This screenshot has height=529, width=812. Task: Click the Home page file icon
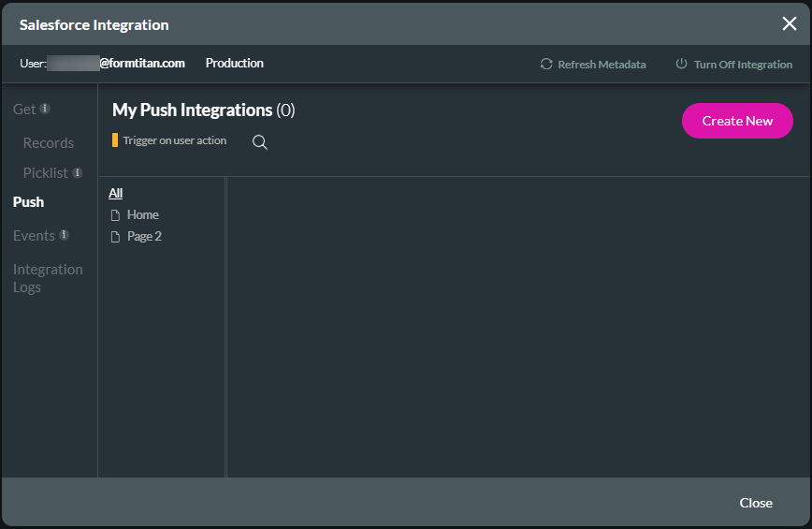115,215
